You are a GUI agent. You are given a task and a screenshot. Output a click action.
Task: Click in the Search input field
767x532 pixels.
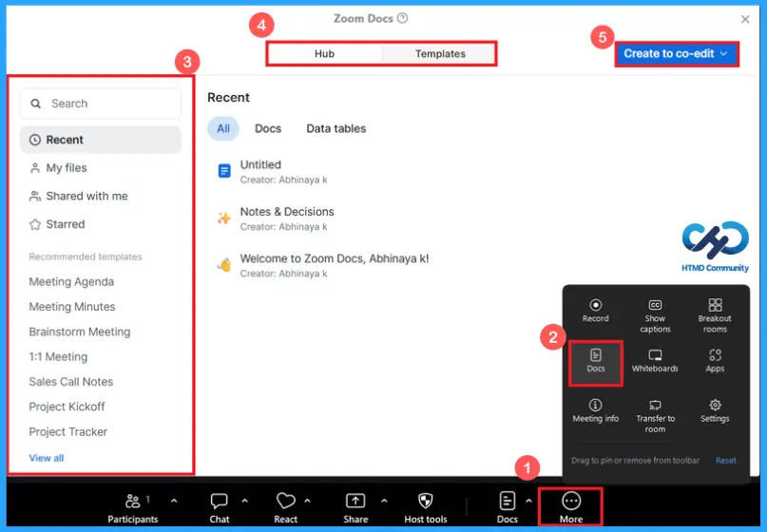coord(101,104)
